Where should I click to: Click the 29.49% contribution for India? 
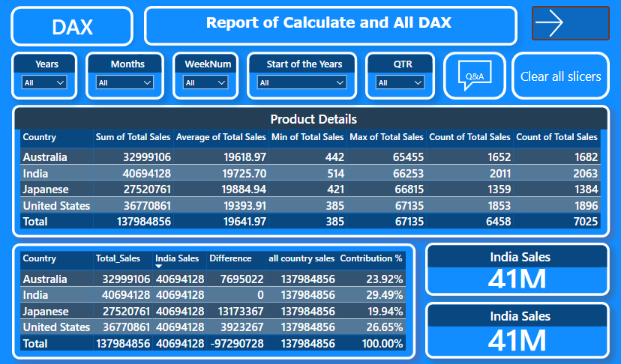(384, 295)
